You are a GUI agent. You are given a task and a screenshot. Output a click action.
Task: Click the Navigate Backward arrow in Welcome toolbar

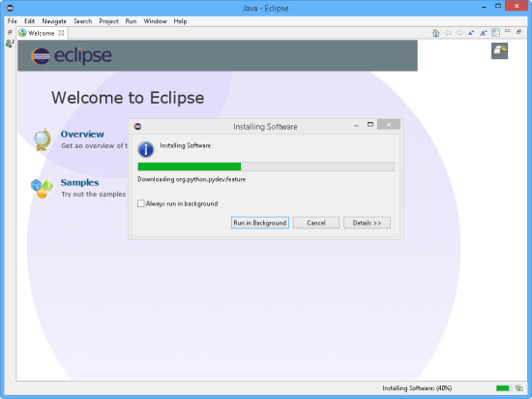tap(448, 33)
